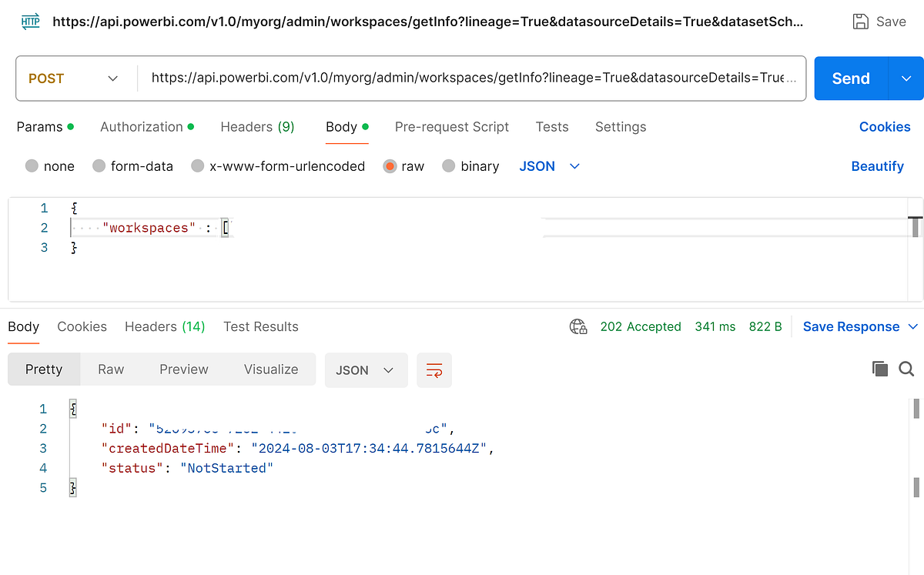The image size is (924, 575).
Task: Switch body type to form-data
Action: 99,165
